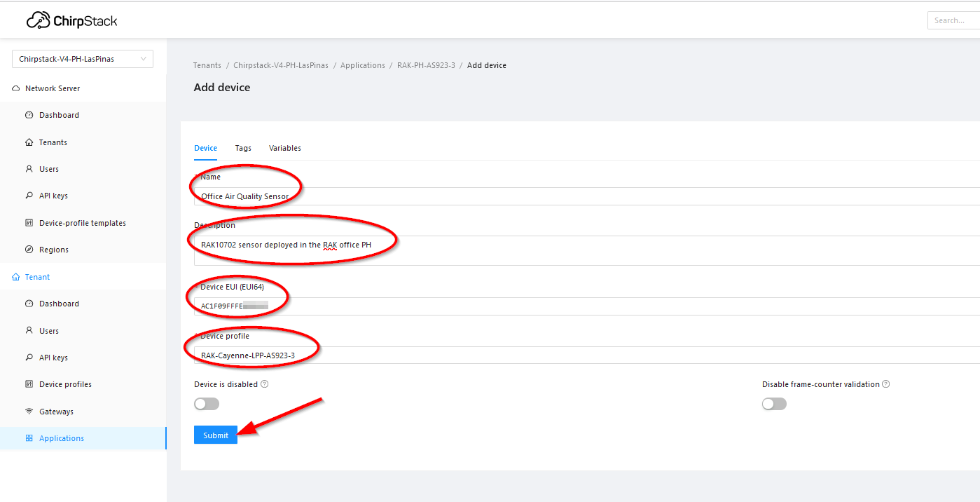The height and width of the screenshot is (502, 980).
Task: Click the key icon beside Network Server API keys
Action: [x=29, y=196]
